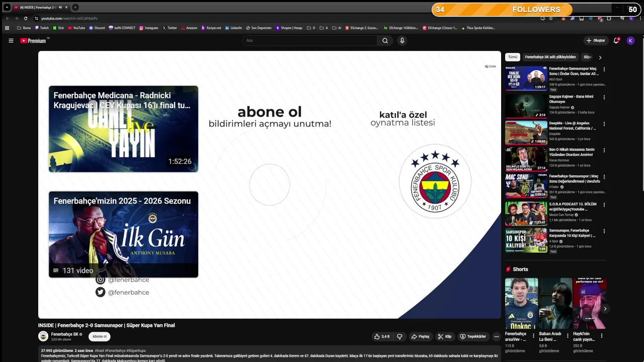
Task: Open the 2025 - 2026 Sezonu playlist card
Action: (x=123, y=234)
